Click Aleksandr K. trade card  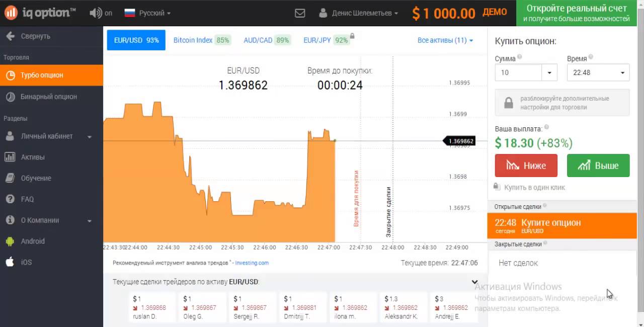click(x=404, y=307)
